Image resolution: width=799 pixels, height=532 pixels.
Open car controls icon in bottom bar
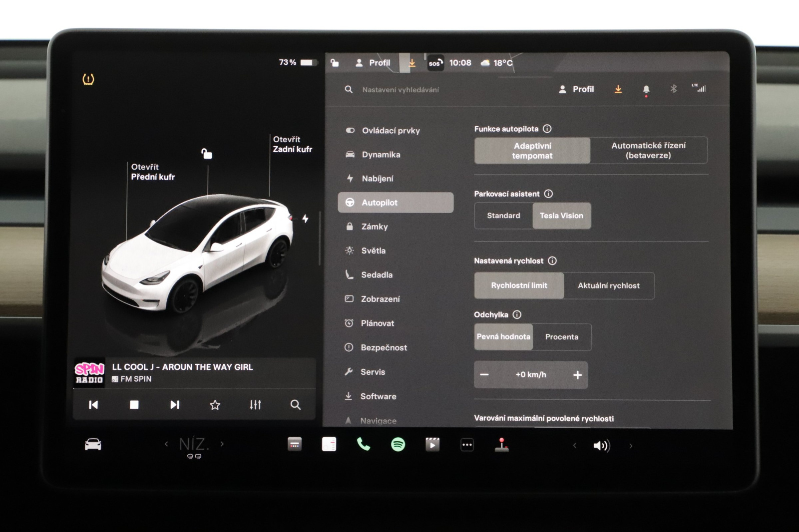point(93,444)
